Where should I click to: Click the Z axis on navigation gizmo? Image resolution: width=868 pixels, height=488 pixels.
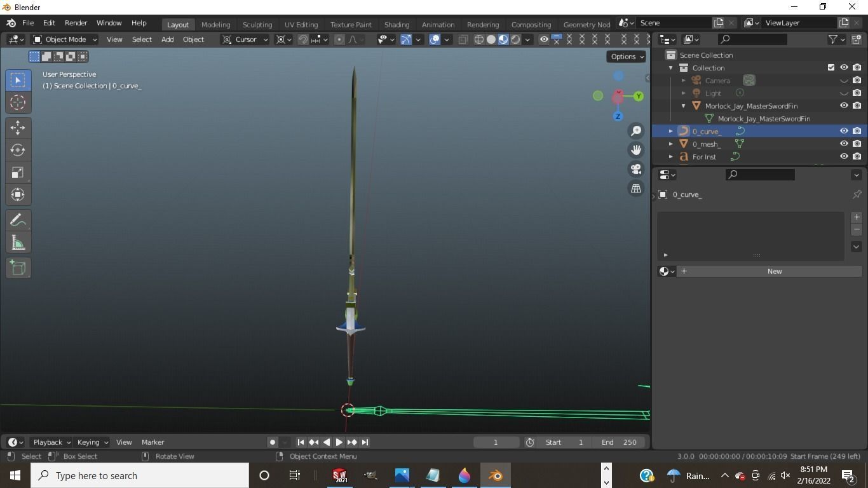click(618, 116)
